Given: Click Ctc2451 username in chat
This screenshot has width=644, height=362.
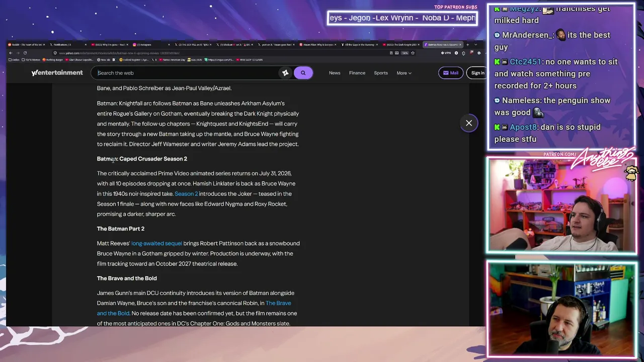Looking at the screenshot, I should click(525, 62).
